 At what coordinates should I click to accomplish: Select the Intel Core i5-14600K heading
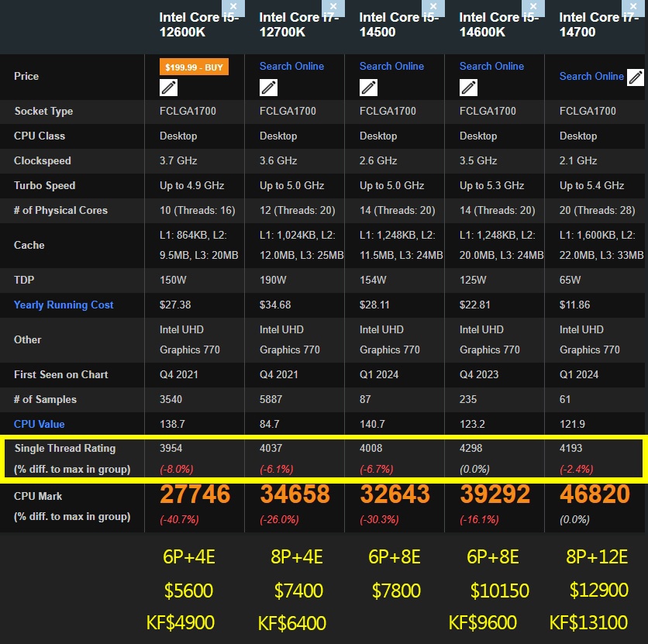coord(499,24)
